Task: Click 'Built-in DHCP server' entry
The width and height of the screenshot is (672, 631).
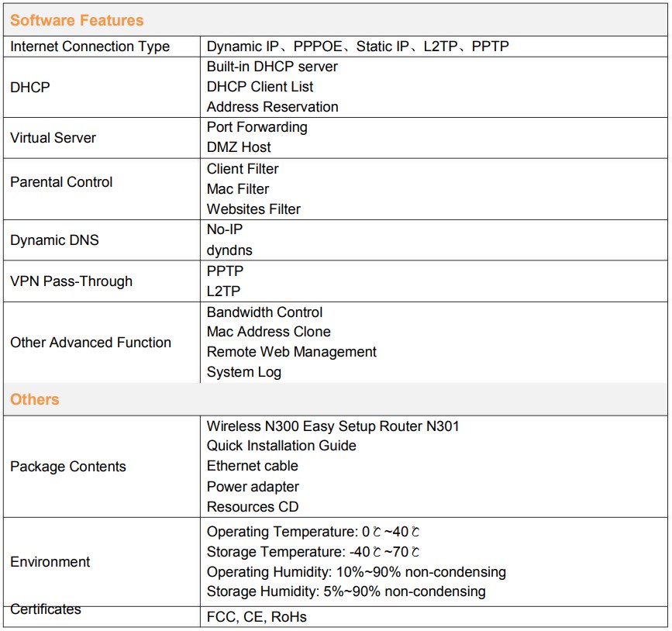Action: [x=272, y=67]
